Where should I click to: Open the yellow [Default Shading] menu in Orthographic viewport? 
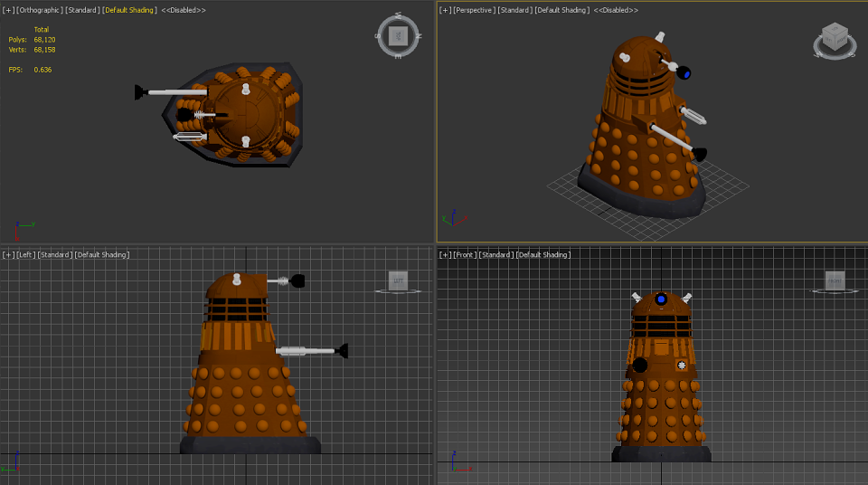point(129,10)
